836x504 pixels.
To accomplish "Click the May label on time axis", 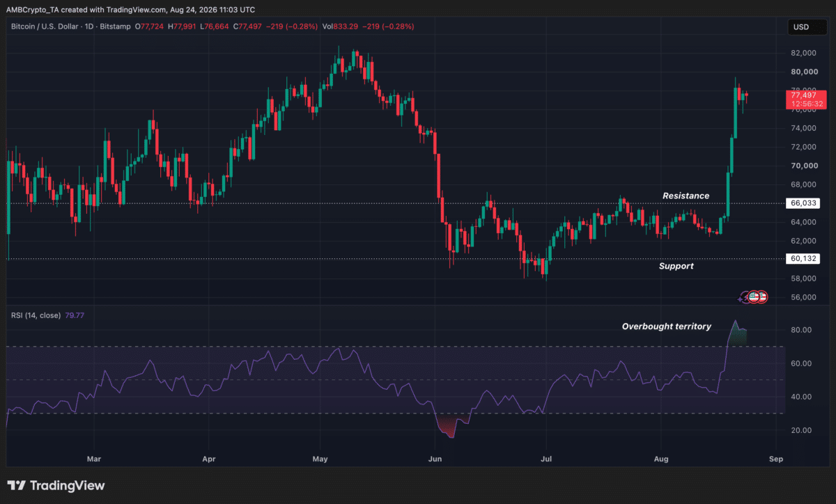I will tap(320, 459).
